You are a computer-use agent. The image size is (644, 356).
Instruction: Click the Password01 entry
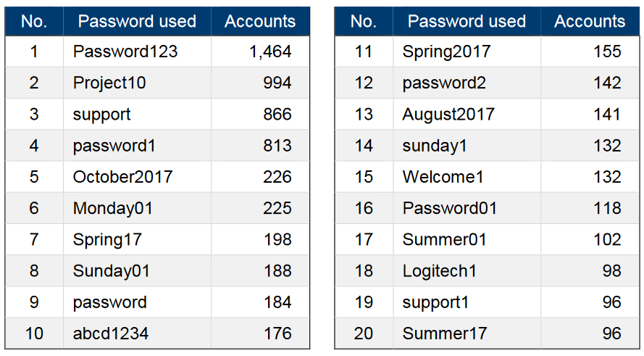point(450,208)
